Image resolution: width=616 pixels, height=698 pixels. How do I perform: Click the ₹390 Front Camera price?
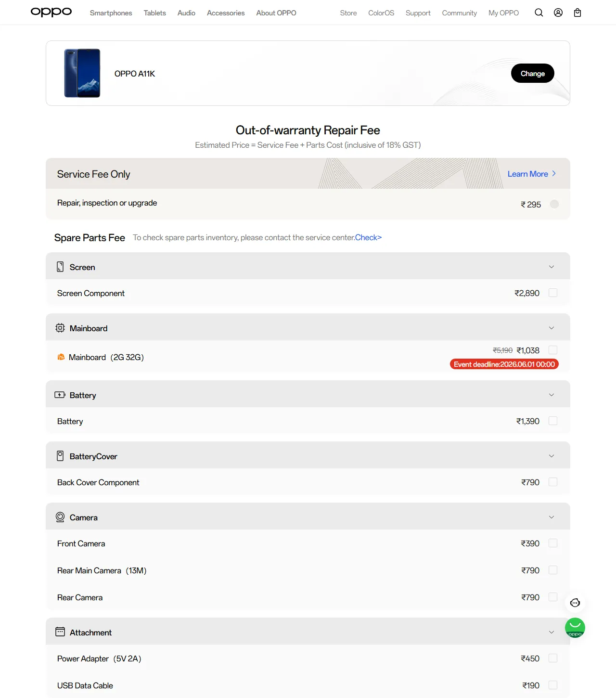point(530,543)
